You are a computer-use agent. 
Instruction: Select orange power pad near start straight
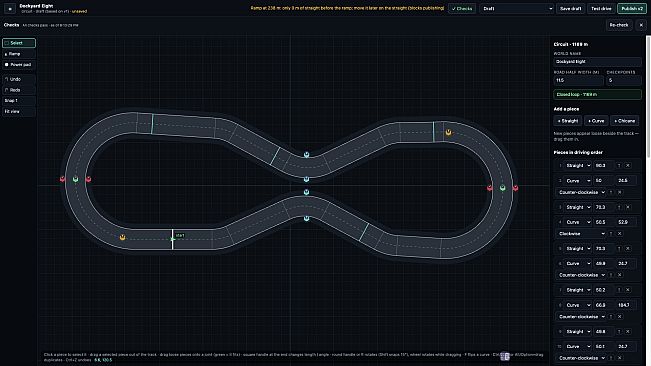[122, 237]
